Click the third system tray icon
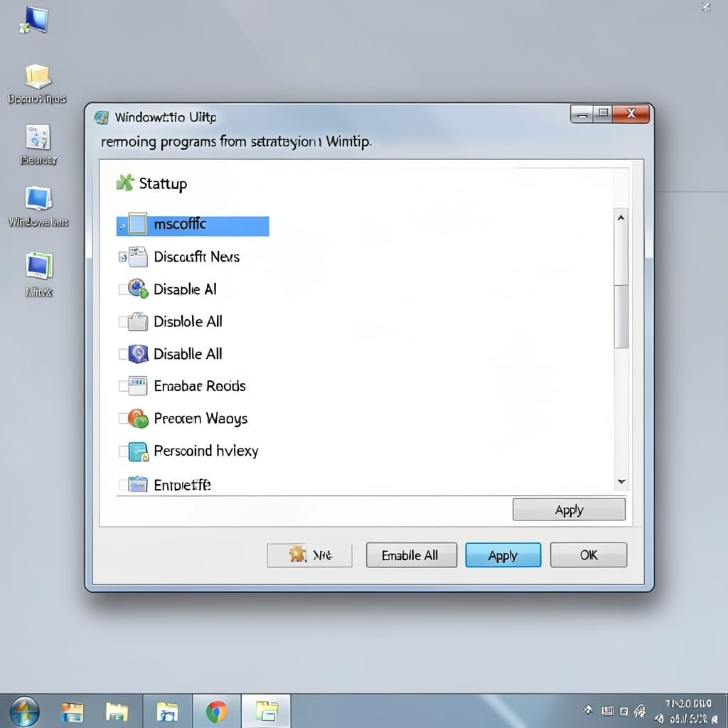The image size is (728, 728). pyautogui.click(x=624, y=711)
